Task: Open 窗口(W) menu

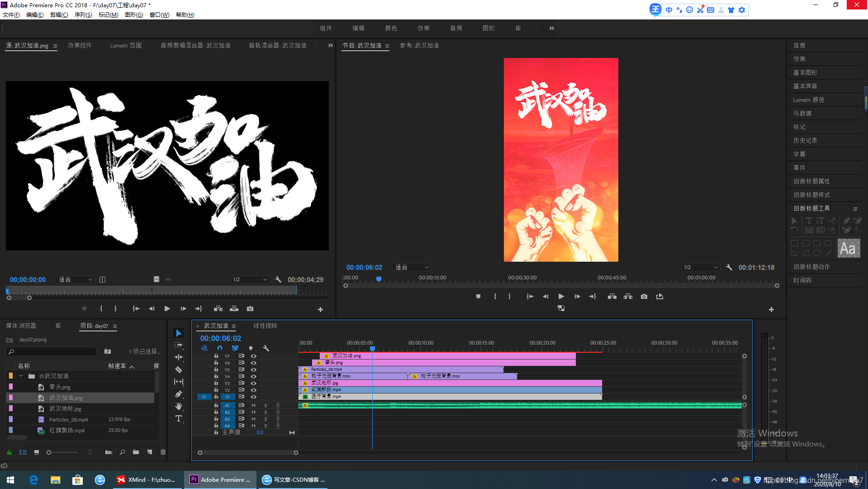Action: [x=159, y=15]
